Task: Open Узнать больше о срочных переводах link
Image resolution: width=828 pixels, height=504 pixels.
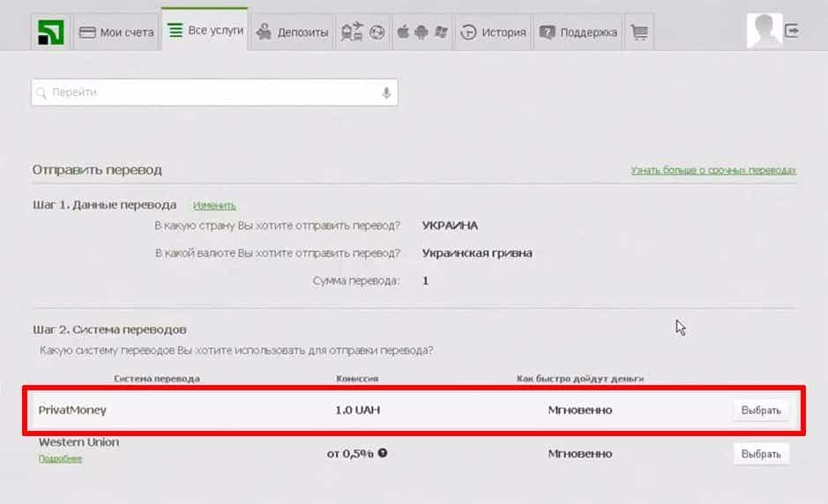Action: (713, 170)
